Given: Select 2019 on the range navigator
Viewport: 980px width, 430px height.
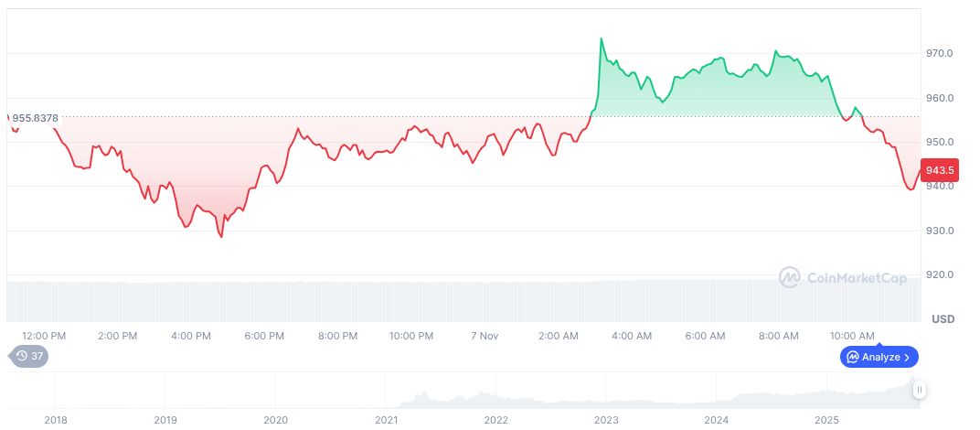Looking at the screenshot, I should tap(165, 420).
